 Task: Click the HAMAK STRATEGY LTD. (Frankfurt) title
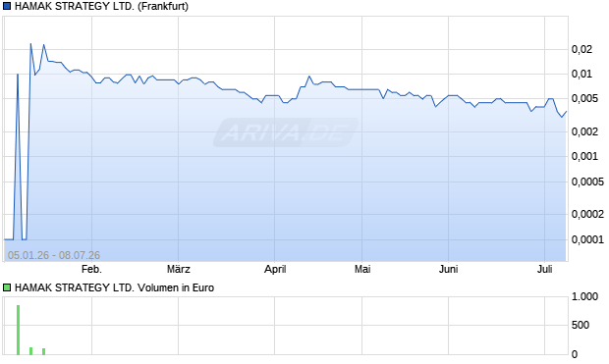(x=101, y=7)
